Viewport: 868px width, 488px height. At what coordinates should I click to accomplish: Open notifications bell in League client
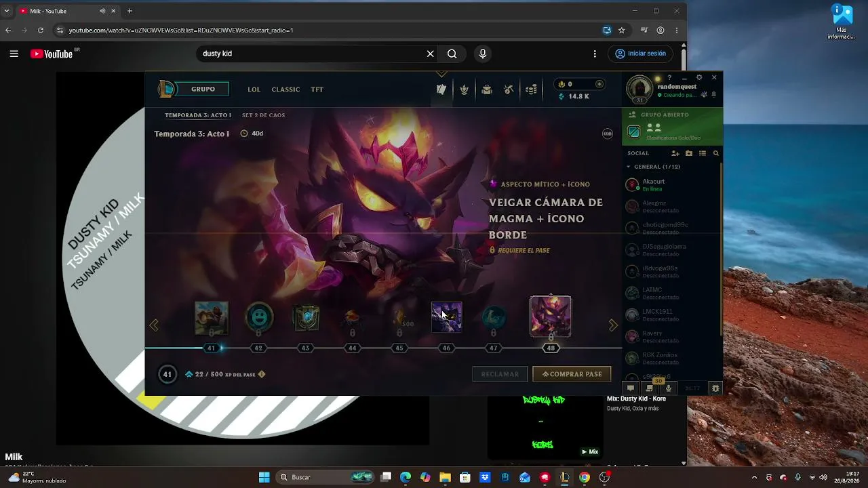tap(713, 94)
